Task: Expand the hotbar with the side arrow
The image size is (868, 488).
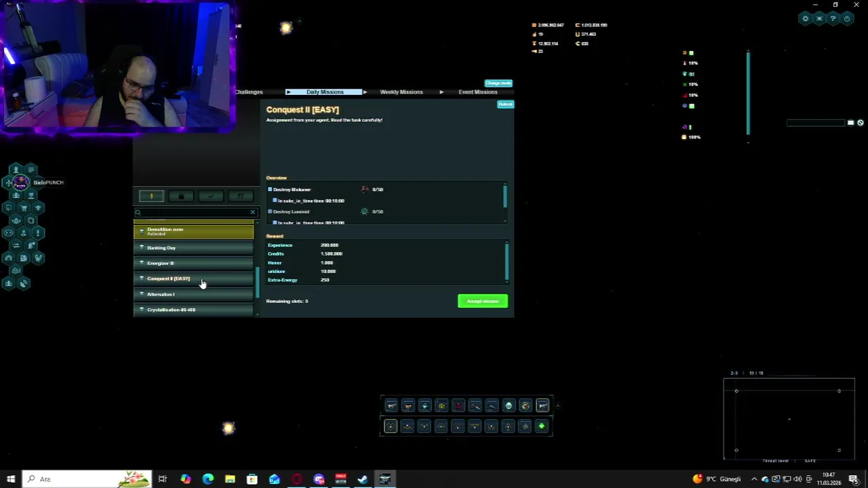Action: [557, 406]
